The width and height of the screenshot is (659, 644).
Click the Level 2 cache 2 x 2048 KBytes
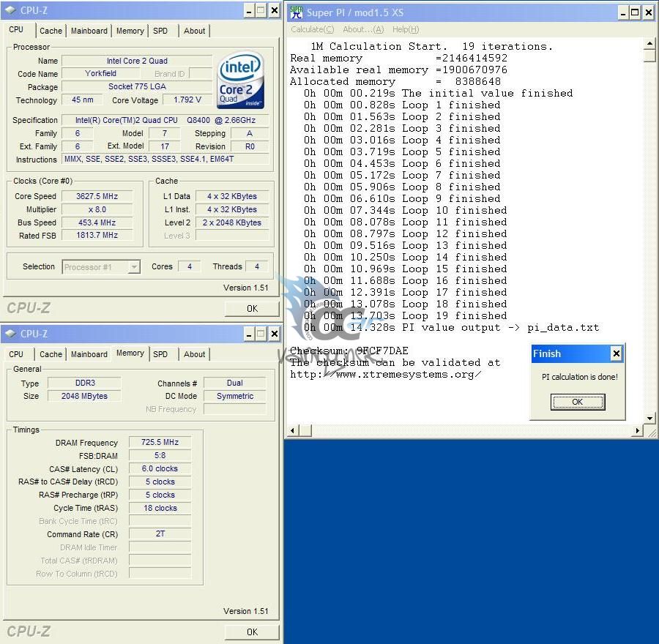[x=232, y=222]
